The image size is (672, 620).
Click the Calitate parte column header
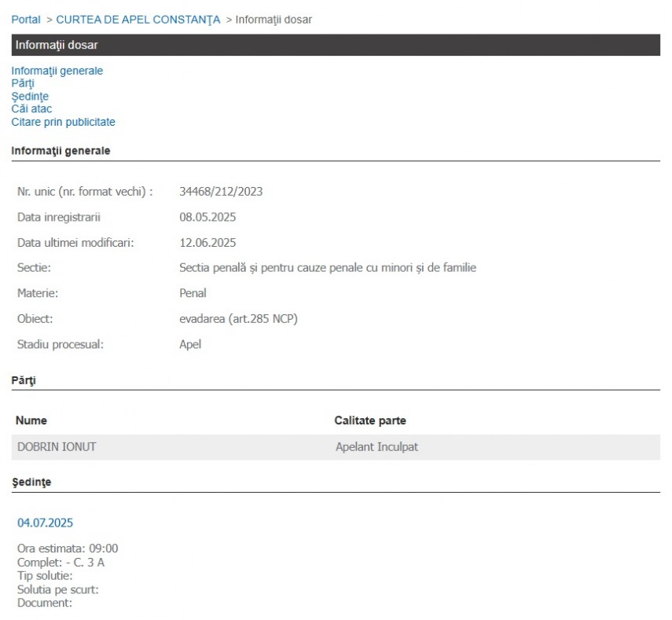(x=370, y=420)
